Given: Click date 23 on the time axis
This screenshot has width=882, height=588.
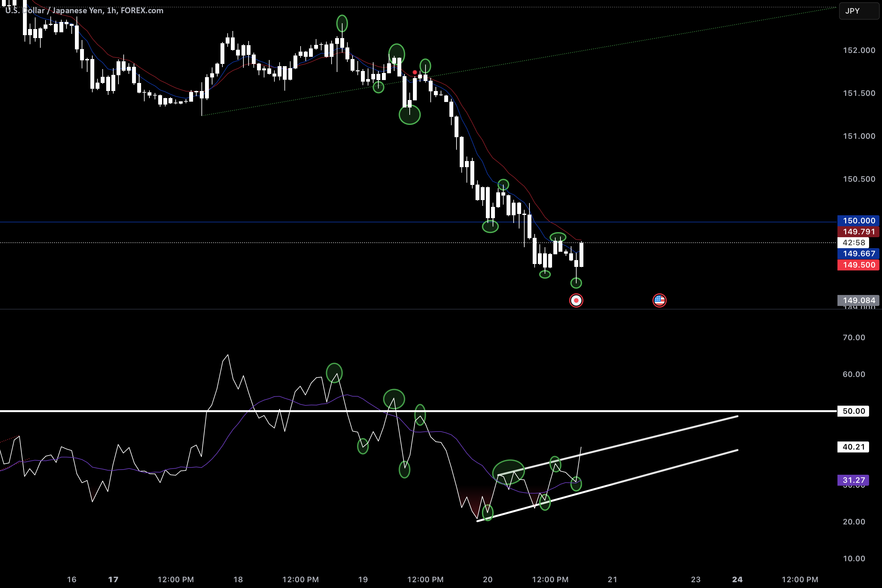Looking at the screenshot, I should coord(695,579).
